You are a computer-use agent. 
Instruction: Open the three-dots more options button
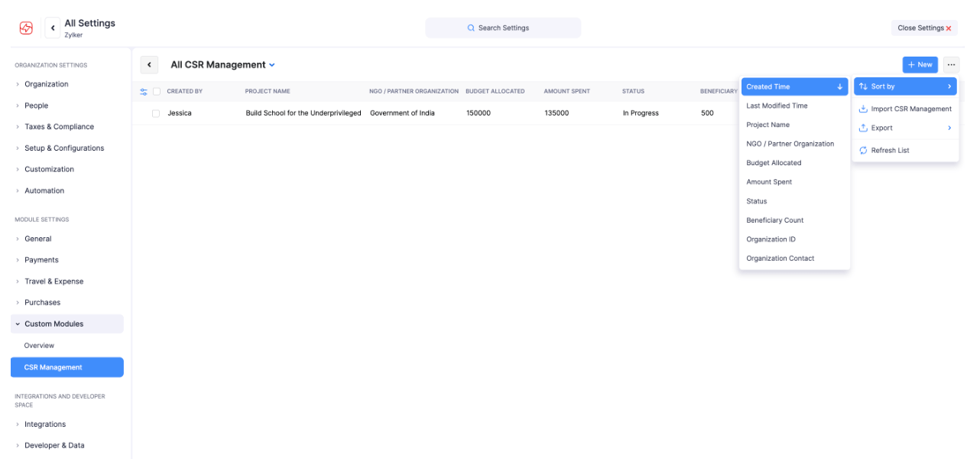point(951,65)
